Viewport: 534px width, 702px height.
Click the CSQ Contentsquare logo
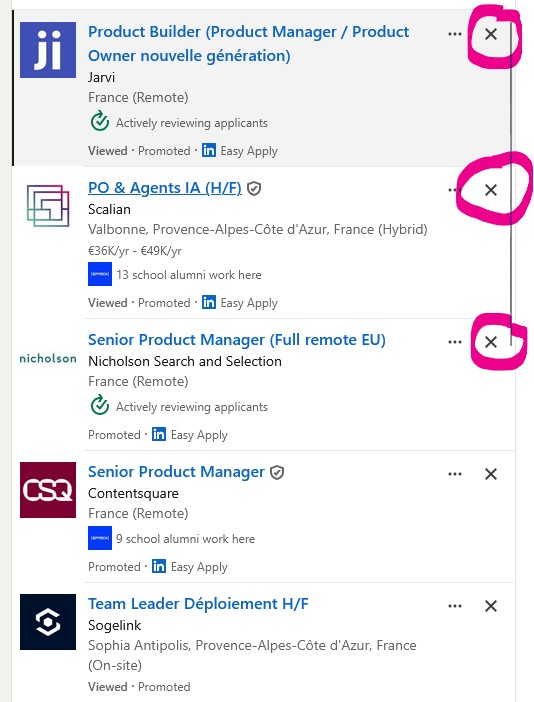point(48,490)
